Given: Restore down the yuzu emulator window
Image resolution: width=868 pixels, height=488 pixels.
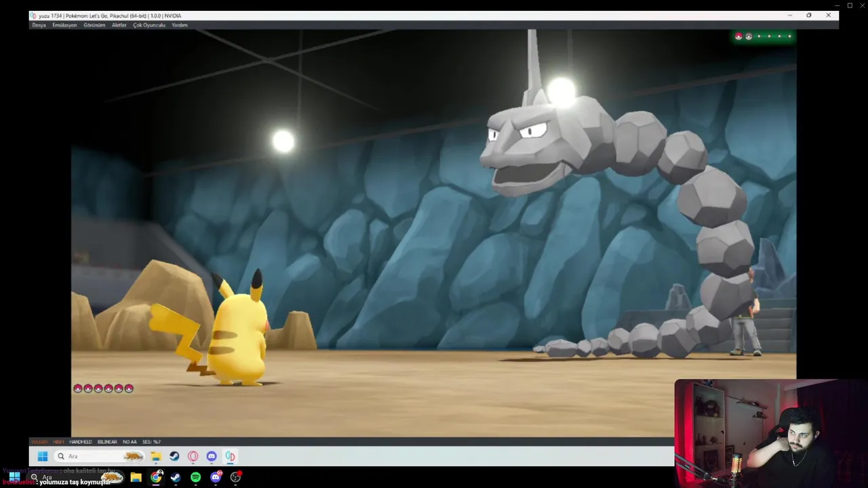Looking at the screenshot, I should pyautogui.click(x=809, y=16).
